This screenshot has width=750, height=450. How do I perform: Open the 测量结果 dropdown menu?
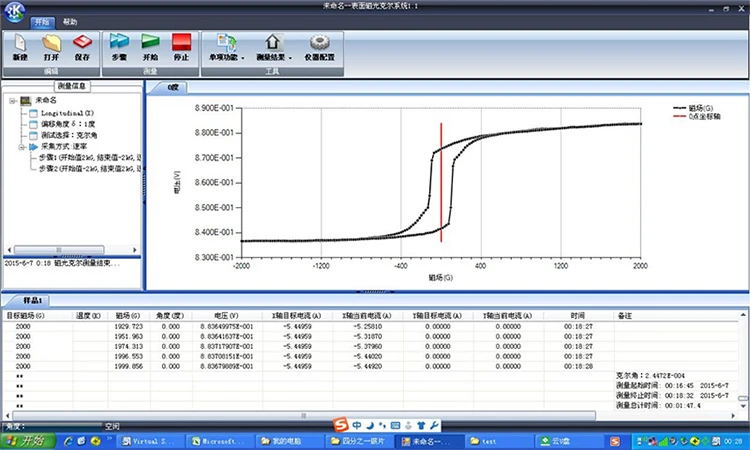(274, 48)
